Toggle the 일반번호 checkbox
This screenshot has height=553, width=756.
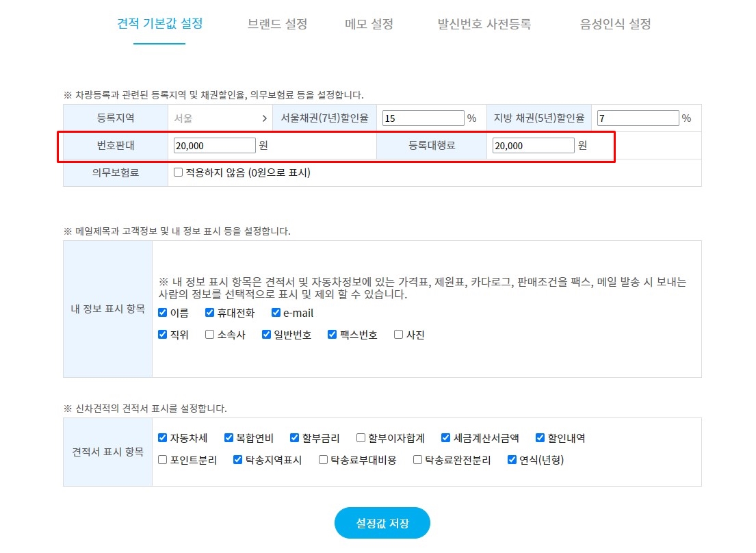click(x=266, y=334)
